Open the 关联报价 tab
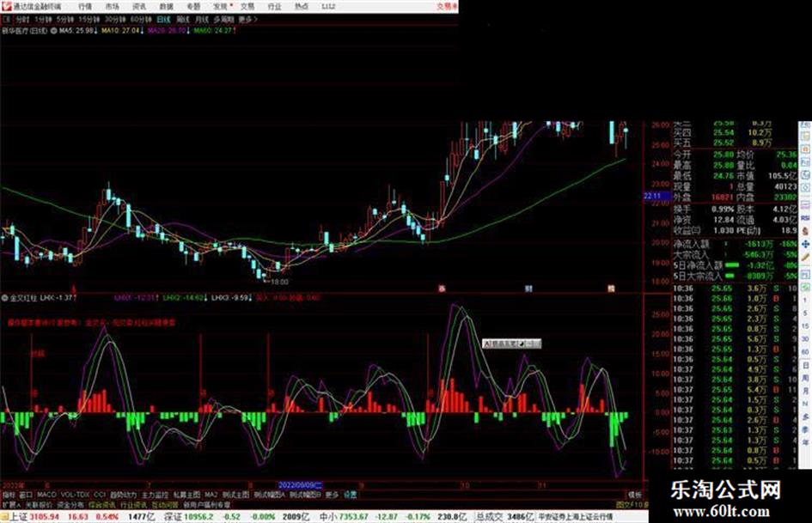This screenshot has width=812, height=523. coord(39,504)
